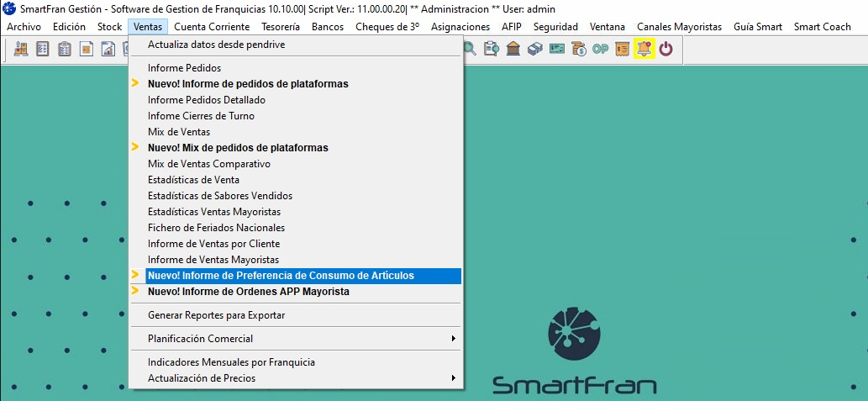The width and height of the screenshot is (868, 401).
Task: Open the Canales Mayoristas menu
Action: pos(679,27)
